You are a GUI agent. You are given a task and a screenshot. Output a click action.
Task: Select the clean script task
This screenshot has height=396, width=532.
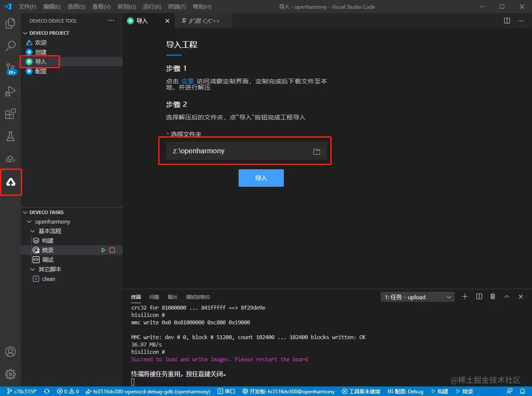tap(49, 279)
